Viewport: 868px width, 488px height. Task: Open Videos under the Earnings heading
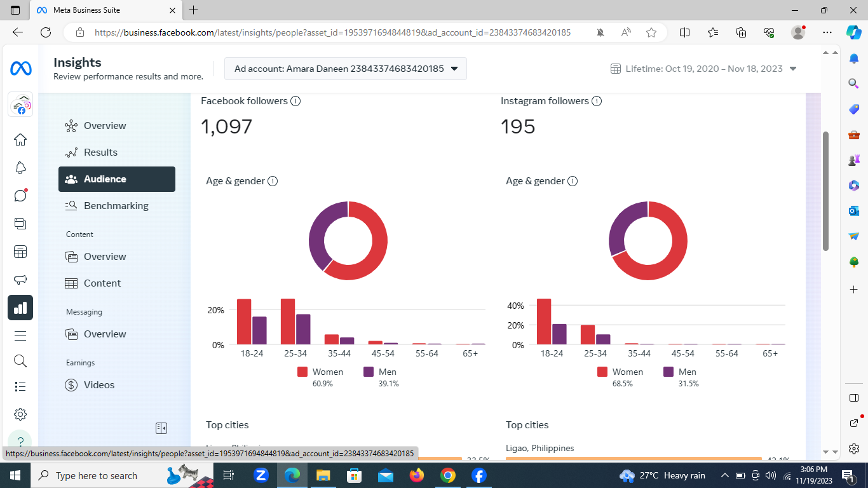pyautogui.click(x=117, y=385)
